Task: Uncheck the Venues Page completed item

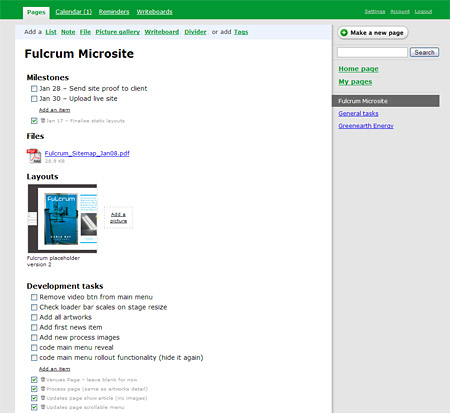Action: [34, 380]
